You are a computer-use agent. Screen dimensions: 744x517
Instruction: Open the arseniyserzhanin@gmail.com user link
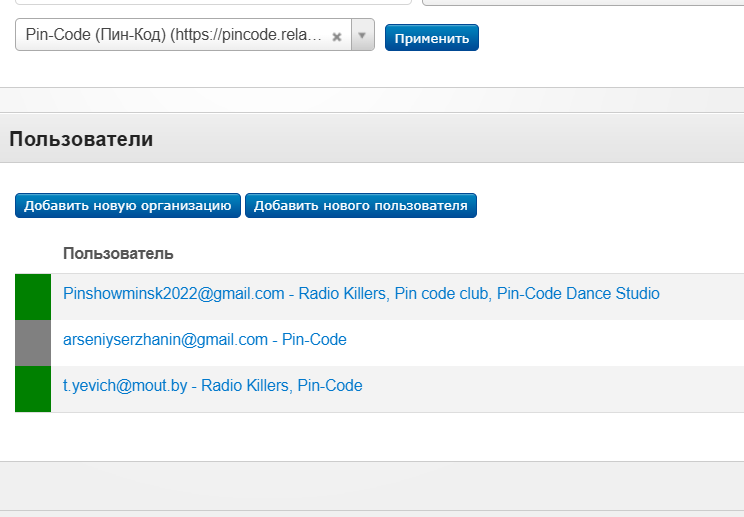click(205, 340)
